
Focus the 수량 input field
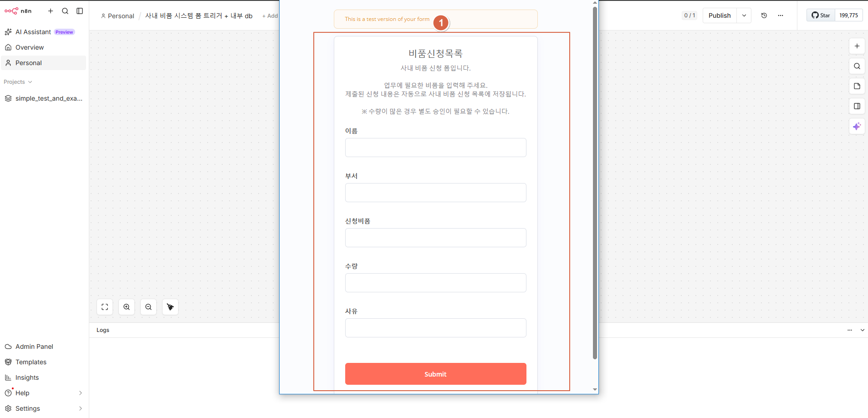click(x=436, y=283)
